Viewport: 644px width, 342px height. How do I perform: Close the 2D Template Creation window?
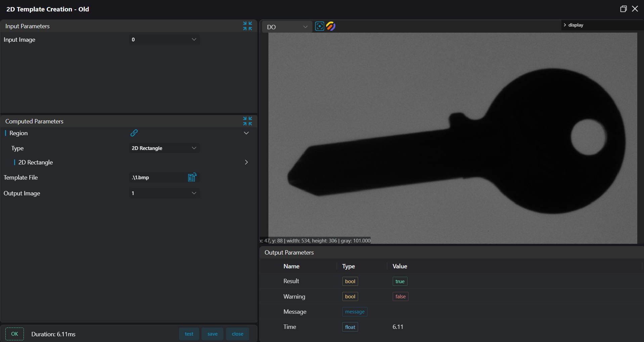tap(635, 9)
